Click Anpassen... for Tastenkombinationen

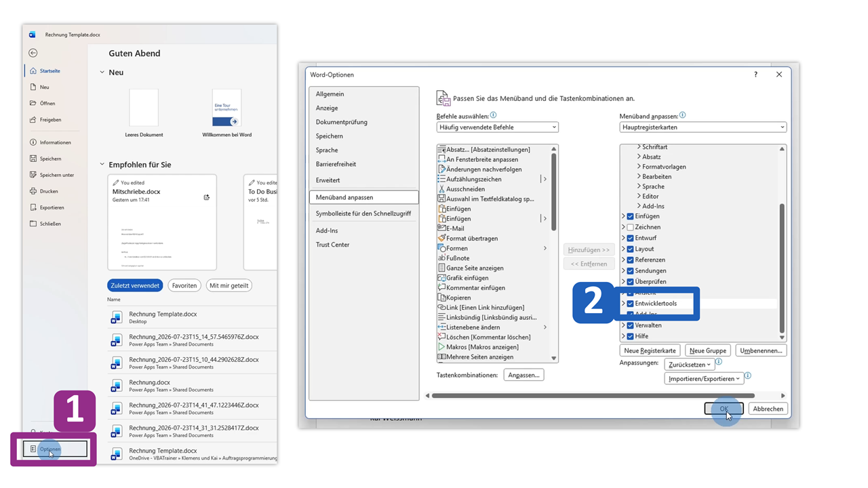coord(524,375)
